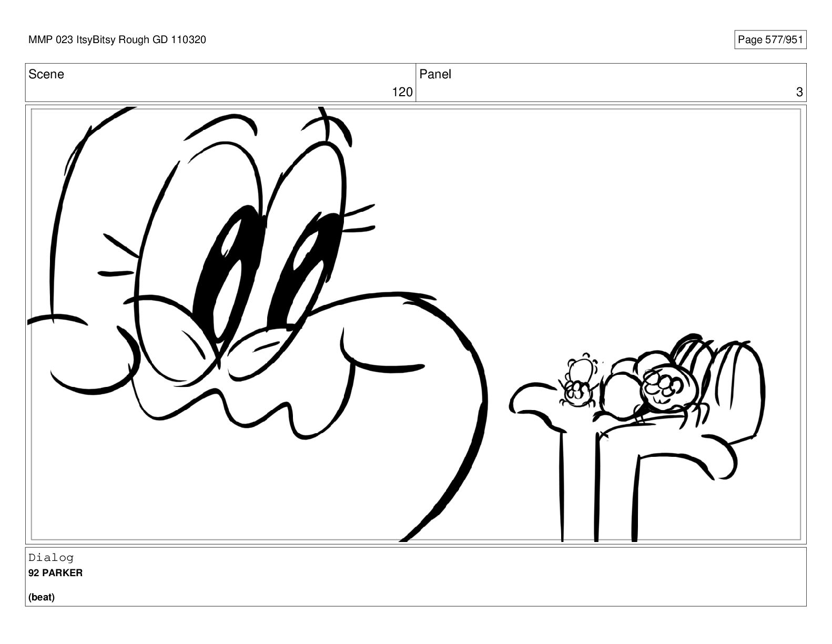Select the scene number '120'
This screenshot has height=644, width=832.
(402, 93)
